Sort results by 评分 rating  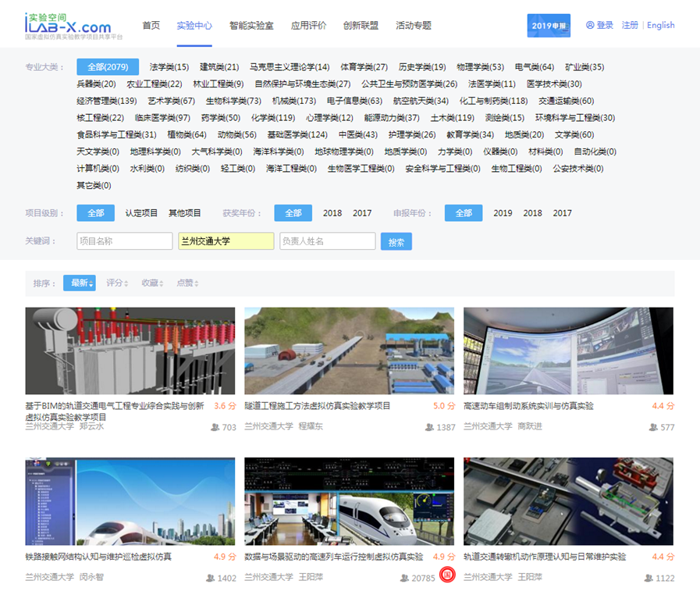(117, 283)
